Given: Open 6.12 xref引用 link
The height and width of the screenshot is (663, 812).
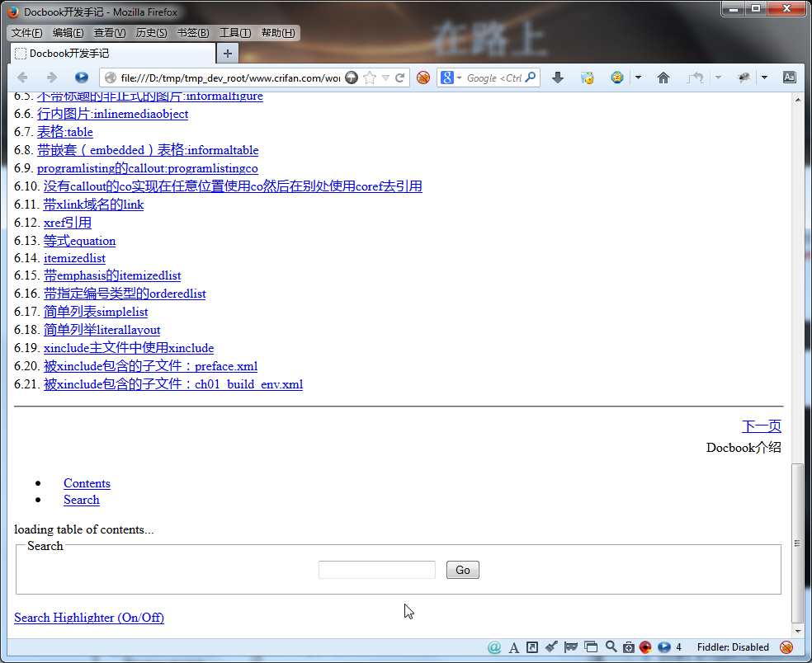Looking at the screenshot, I should 68,223.
